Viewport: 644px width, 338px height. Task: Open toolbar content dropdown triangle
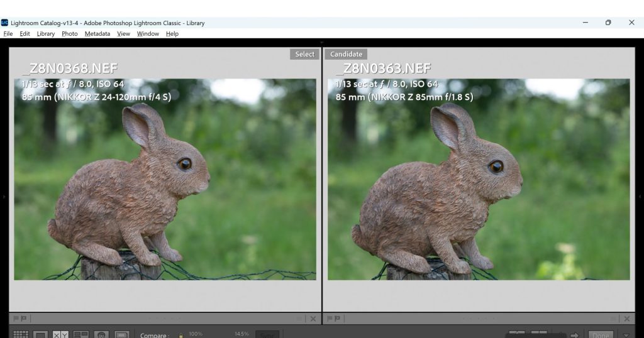point(626,335)
